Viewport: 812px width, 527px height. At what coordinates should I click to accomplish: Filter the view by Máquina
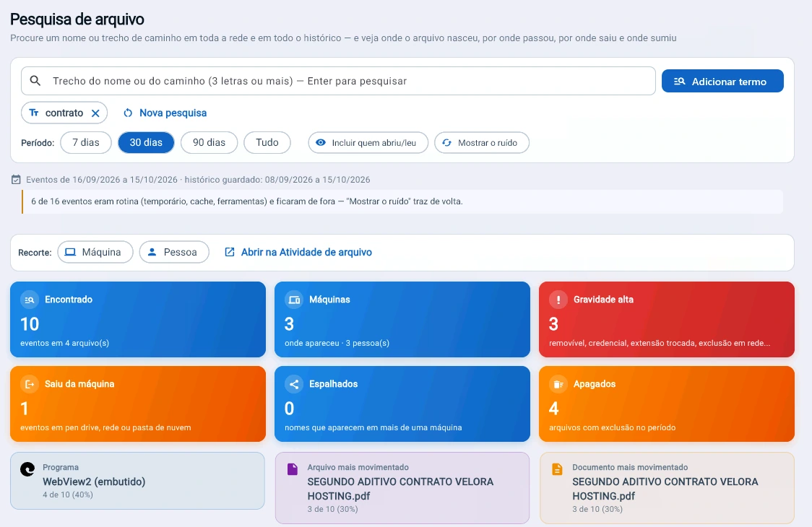click(95, 252)
